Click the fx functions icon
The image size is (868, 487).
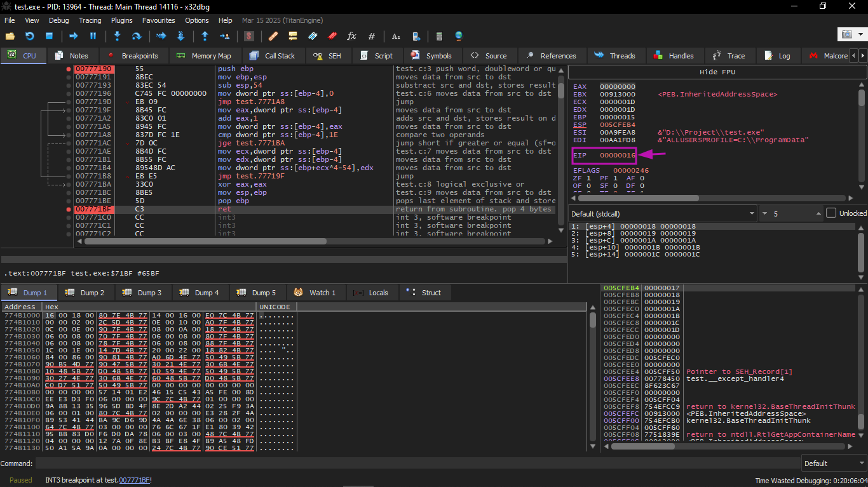351,36
